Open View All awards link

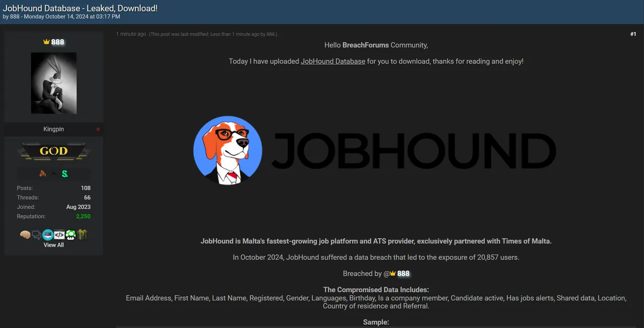[x=53, y=245]
